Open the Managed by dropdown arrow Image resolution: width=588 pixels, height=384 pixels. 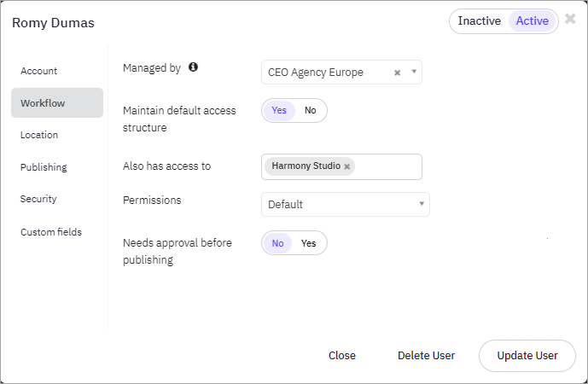click(x=414, y=72)
